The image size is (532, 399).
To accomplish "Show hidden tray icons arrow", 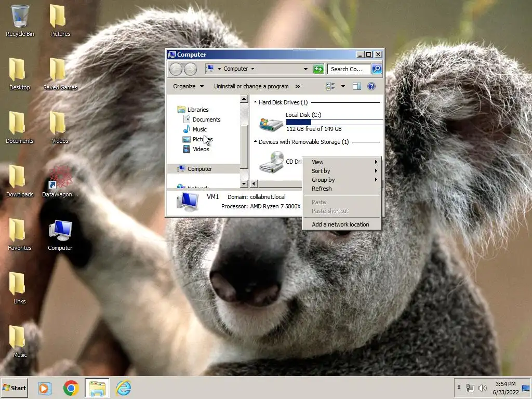I will tap(459, 387).
